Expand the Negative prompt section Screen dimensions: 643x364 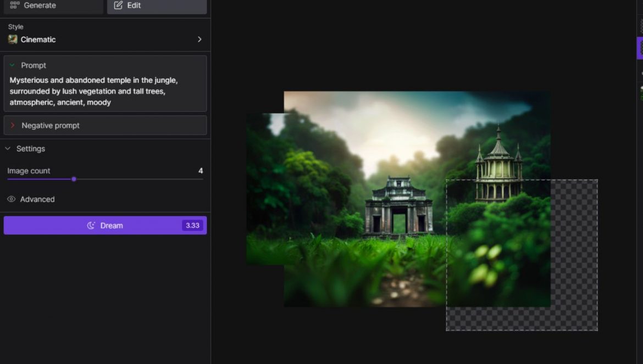[x=105, y=125]
